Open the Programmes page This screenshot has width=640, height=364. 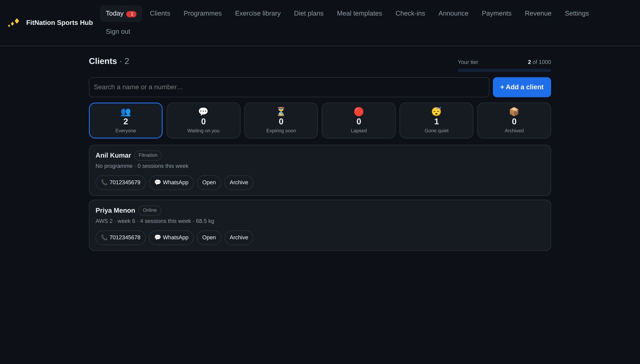(202, 14)
